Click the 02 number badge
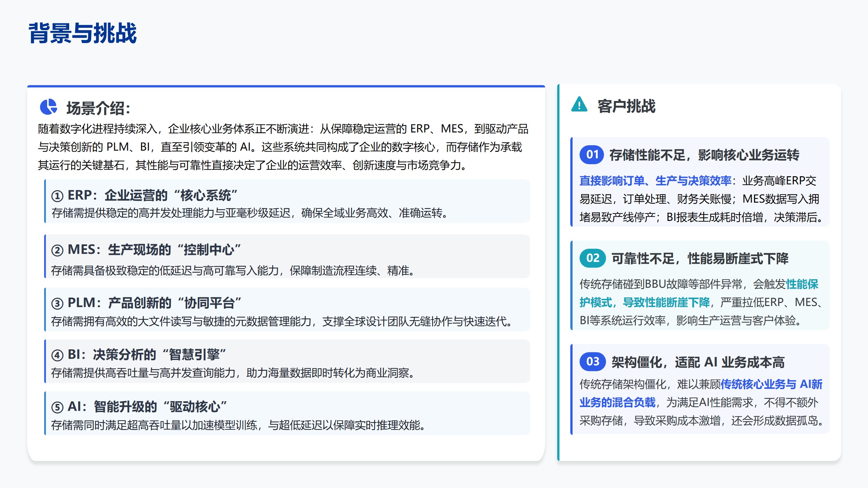Image resolution: width=868 pixels, height=488 pixels. (593, 258)
